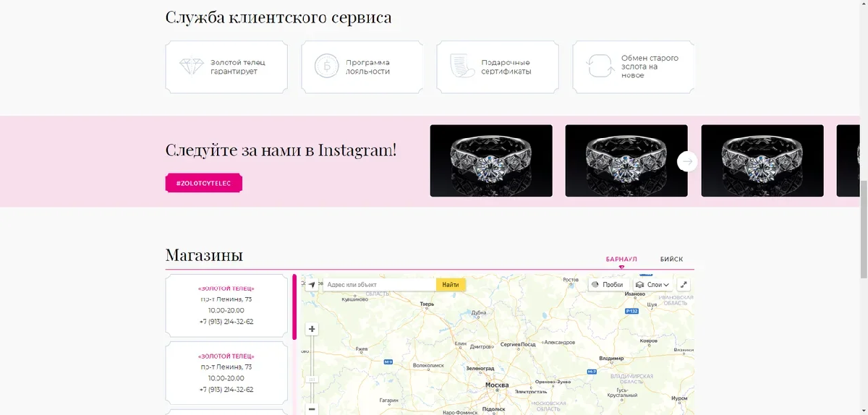
Task: Click the diamond icon in Золотой телец гарантирует card
Action: (x=192, y=67)
